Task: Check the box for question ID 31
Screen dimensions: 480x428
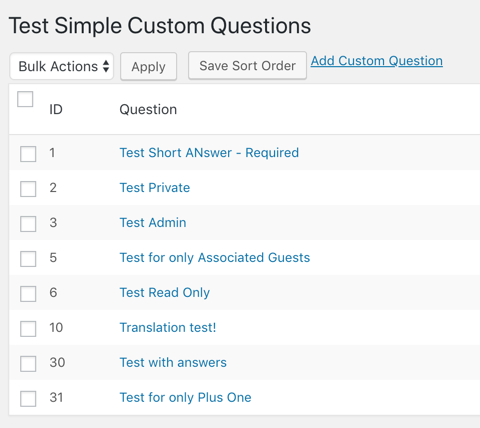Action: coord(28,399)
